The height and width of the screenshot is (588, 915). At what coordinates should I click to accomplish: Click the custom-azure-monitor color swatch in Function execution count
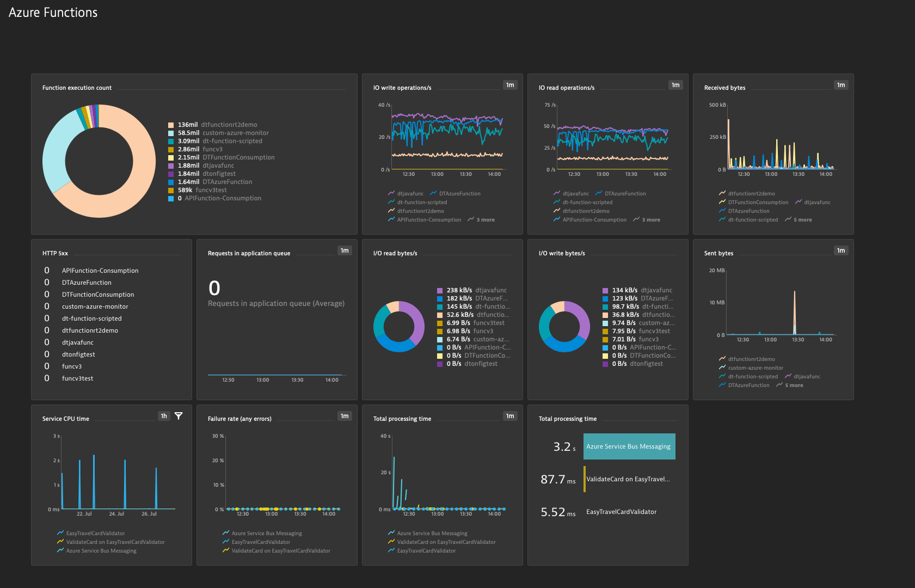pyautogui.click(x=171, y=133)
